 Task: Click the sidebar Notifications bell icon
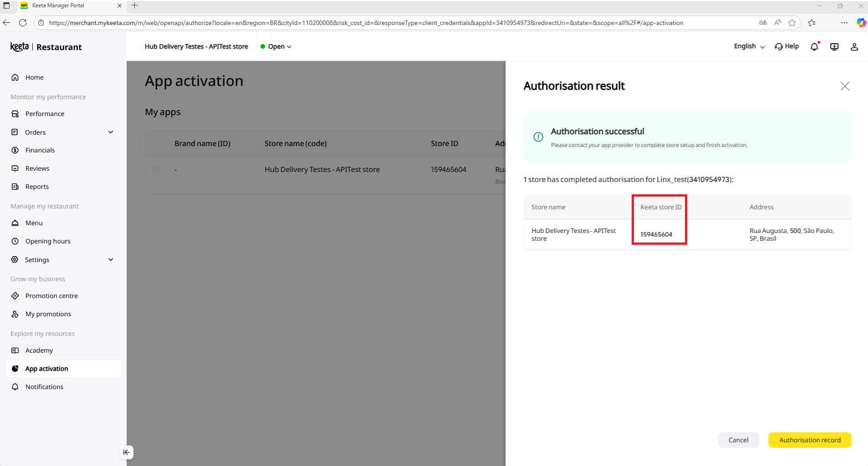point(15,387)
